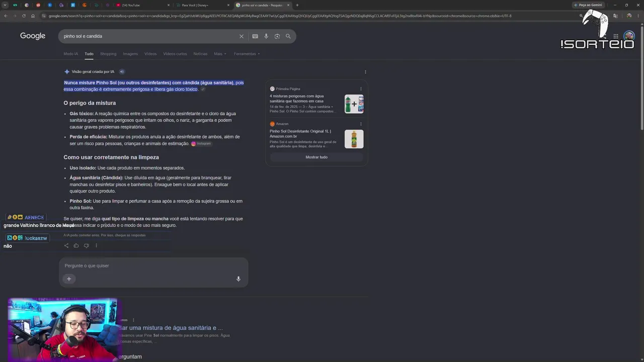Switch to the Notícias results tab
Image resolution: width=644 pixels, height=362 pixels.
click(x=200, y=54)
